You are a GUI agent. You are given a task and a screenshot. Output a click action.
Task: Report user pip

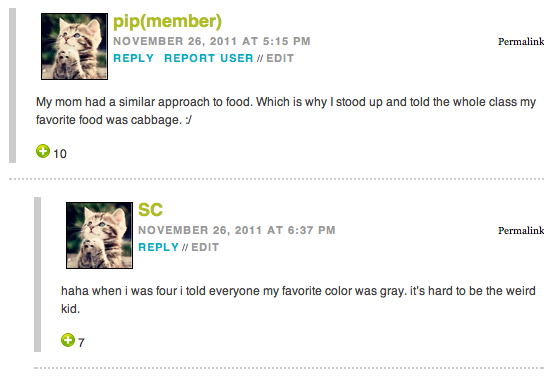(209, 58)
